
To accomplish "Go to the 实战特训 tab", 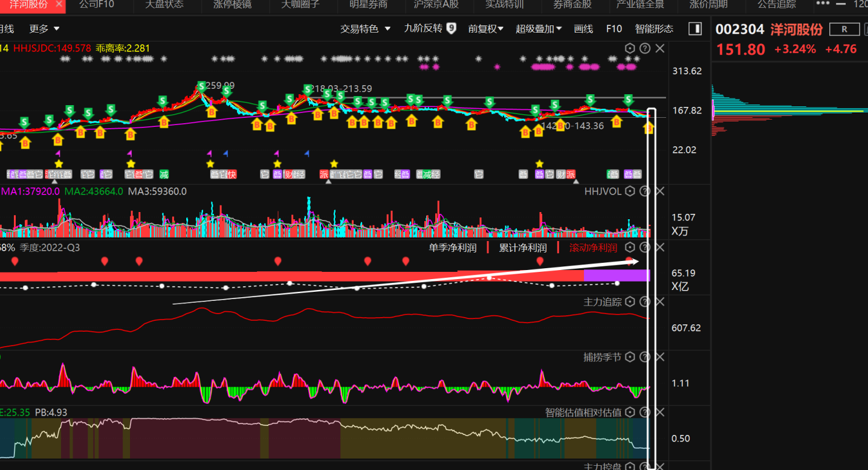I will click(x=505, y=4).
